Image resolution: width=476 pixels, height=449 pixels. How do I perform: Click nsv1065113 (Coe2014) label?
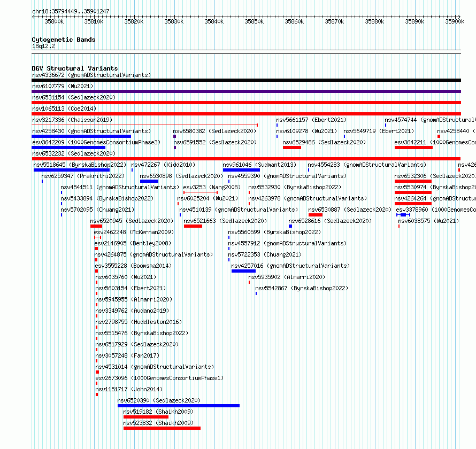pos(64,109)
